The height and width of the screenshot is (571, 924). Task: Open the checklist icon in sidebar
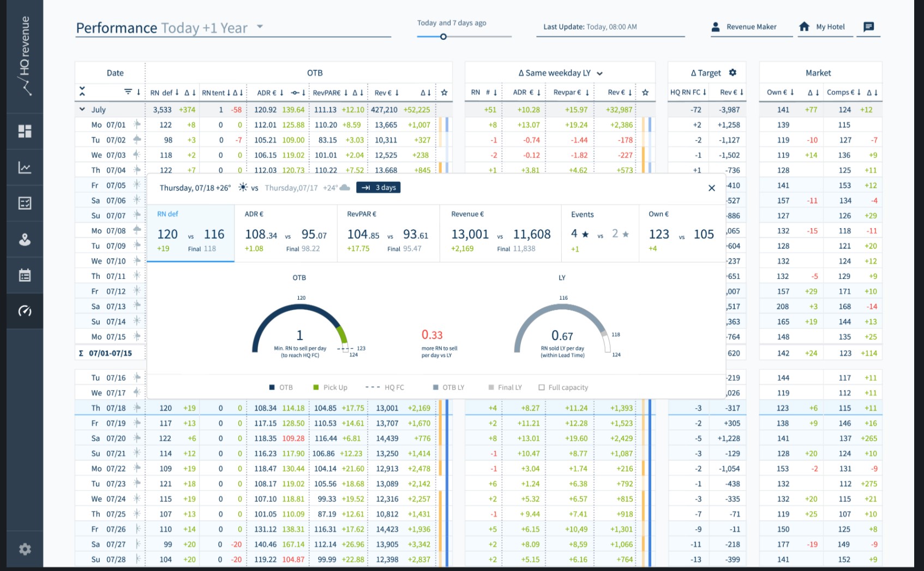[25, 204]
